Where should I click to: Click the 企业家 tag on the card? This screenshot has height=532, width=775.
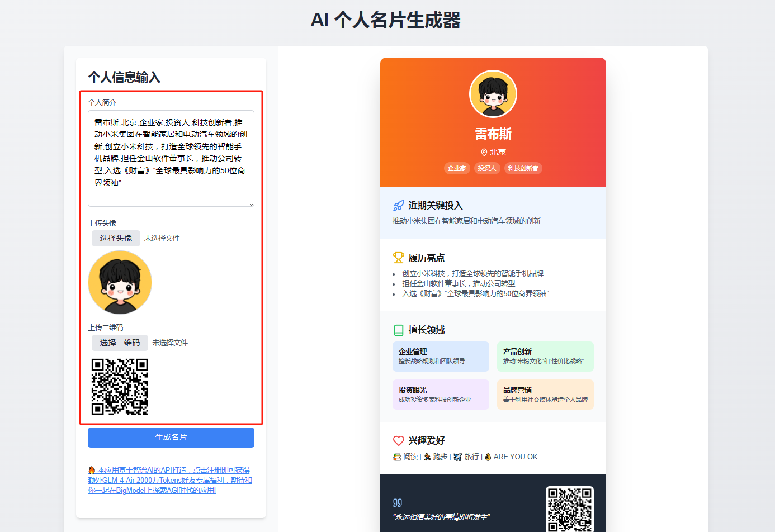(457, 168)
